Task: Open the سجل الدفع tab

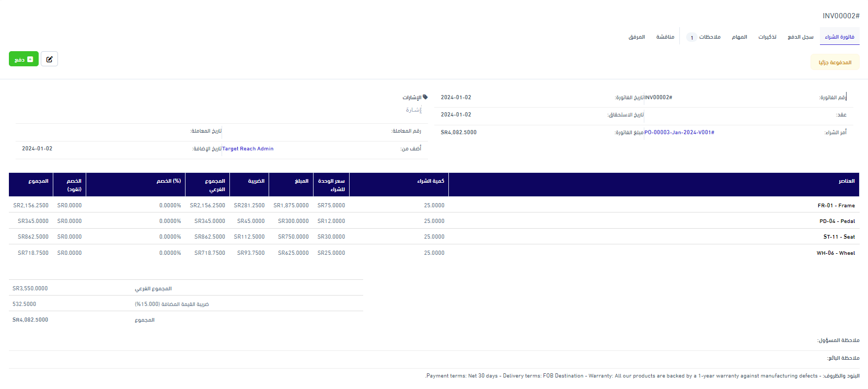Action: (800, 37)
